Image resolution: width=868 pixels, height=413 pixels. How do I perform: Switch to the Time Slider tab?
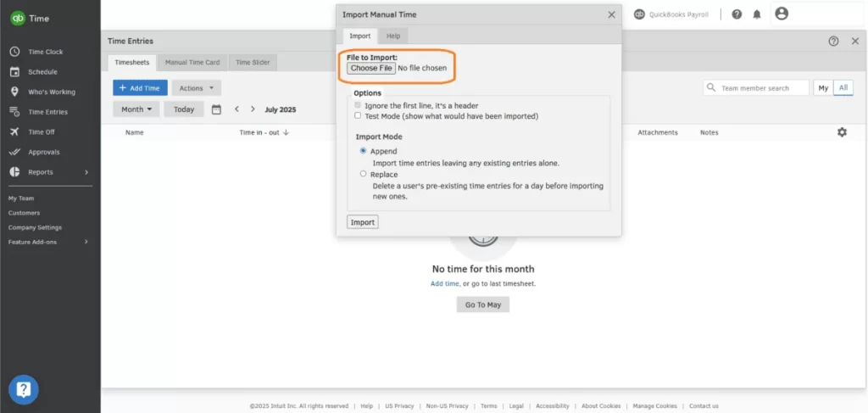point(253,63)
